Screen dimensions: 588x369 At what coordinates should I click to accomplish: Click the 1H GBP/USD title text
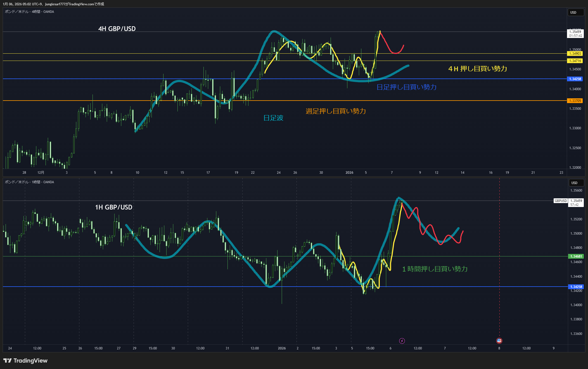(x=113, y=207)
